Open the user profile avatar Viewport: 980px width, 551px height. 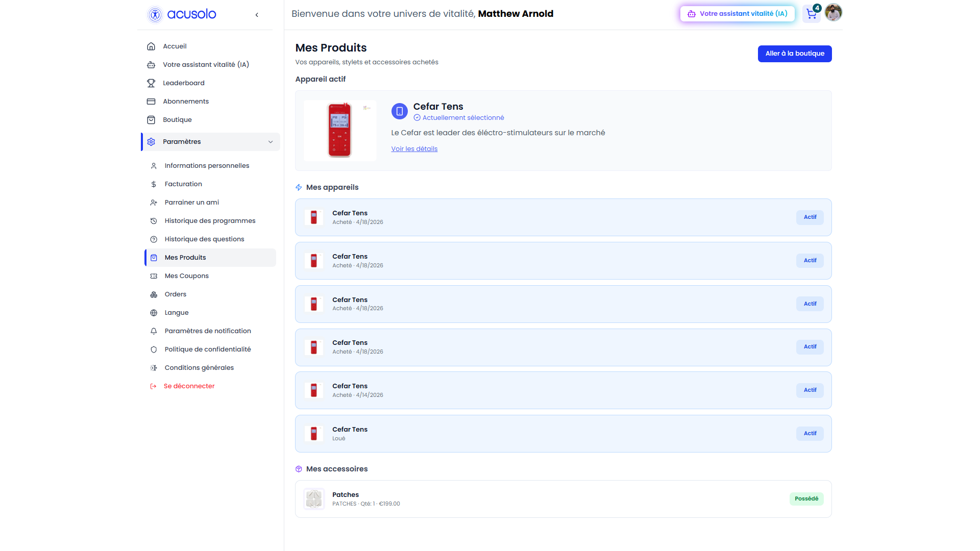[x=834, y=12]
